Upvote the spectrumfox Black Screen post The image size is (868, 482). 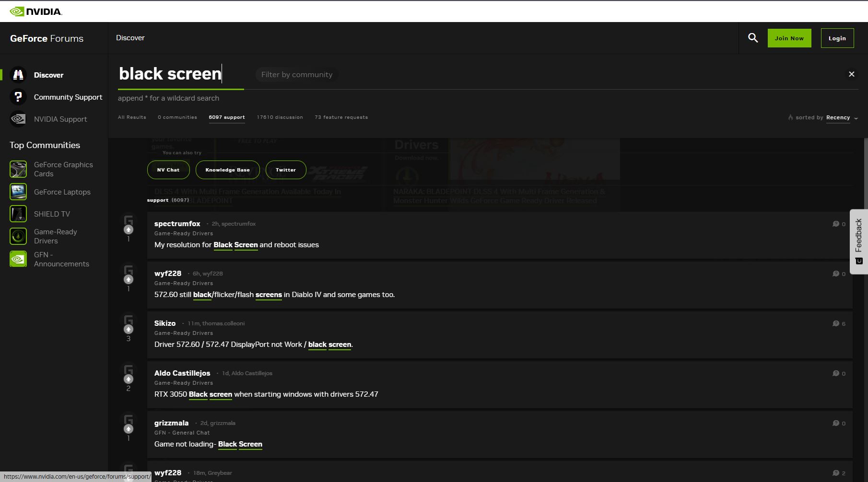point(129,230)
